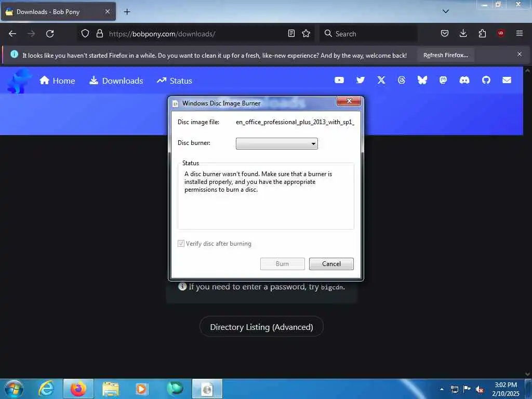Screen dimensions: 532x399
Task: Open the Threads social icon
Action: click(402, 80)
